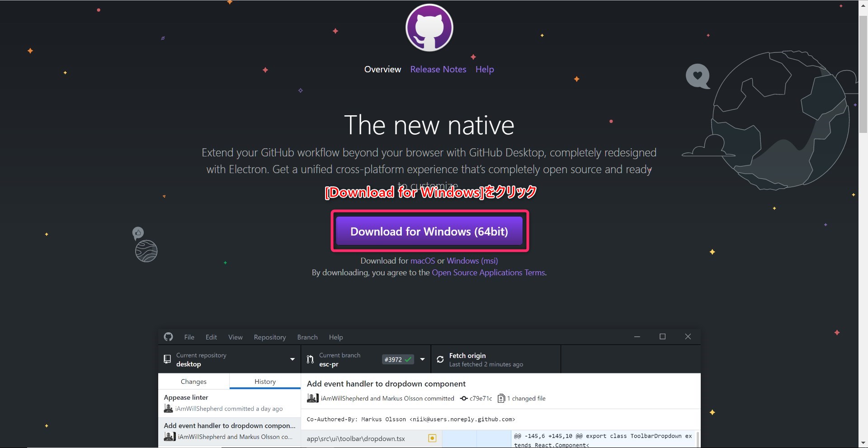Click the Fetch origin button text
The height and width of the screenshot is (448, 868).
pos(467,356)
